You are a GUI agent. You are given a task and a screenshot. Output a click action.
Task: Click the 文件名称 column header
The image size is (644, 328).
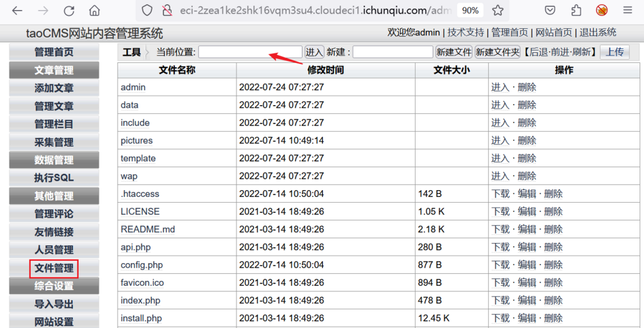click(x=177, y=71)
